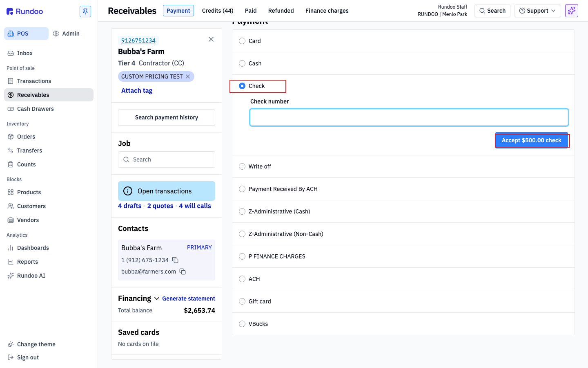588x368 pixels.
Task: Click the Sign out icon
Action: (x=11, y=357)
